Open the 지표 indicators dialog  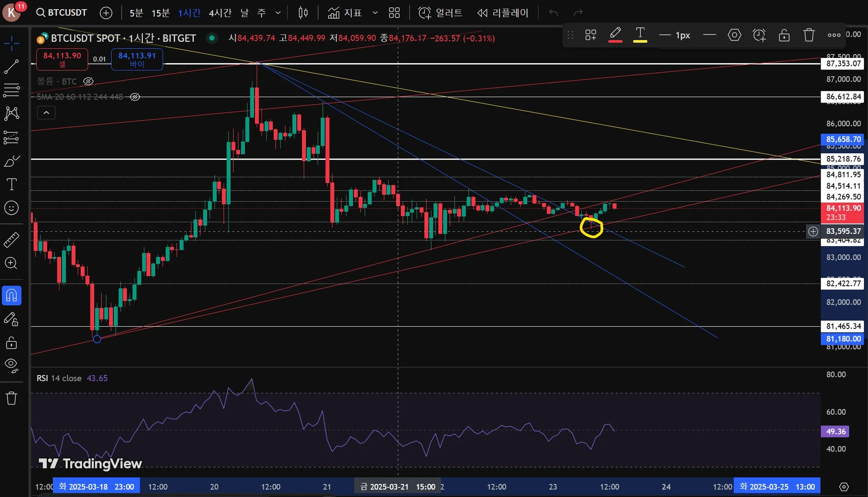pos(345,13)
